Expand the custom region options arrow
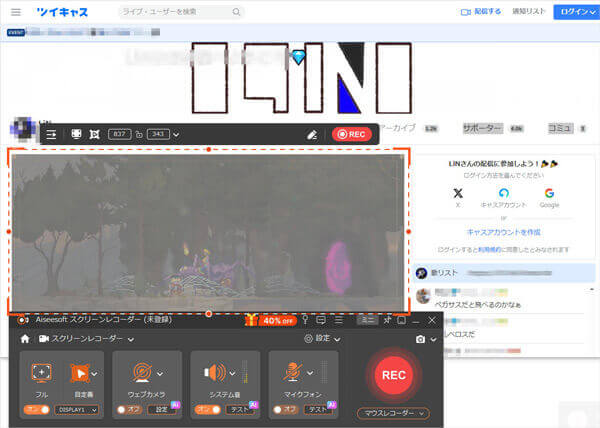Image resolution: width=600 pixels, height=428 pixels. (95, 374)
